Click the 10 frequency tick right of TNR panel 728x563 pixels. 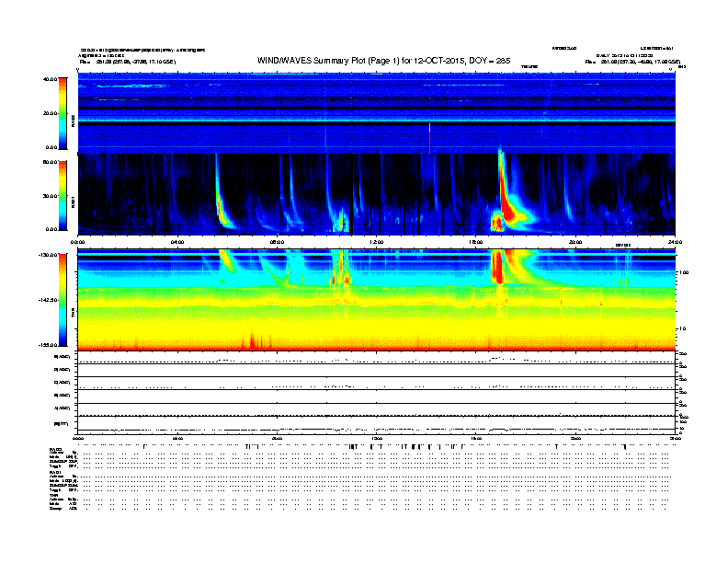click(682, 329)
